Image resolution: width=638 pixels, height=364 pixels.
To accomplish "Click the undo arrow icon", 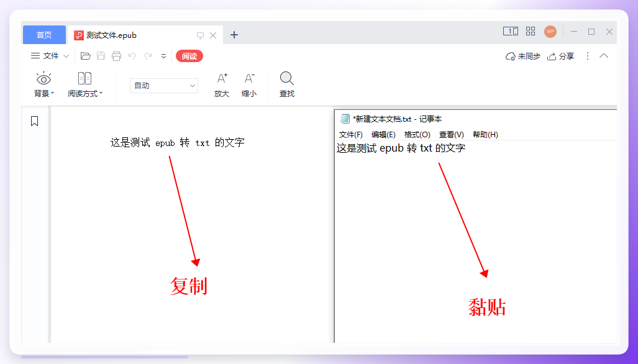I will tap(132, 56).
